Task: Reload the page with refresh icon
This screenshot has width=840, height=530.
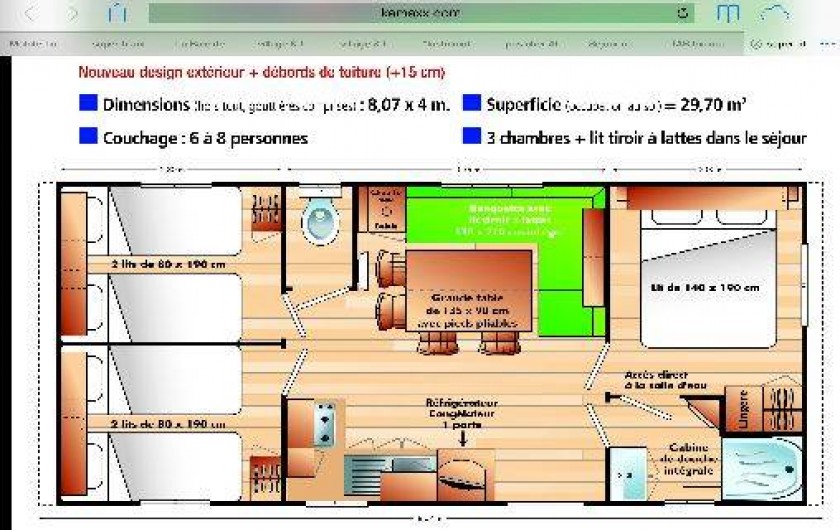Action: tap(682, 13)
